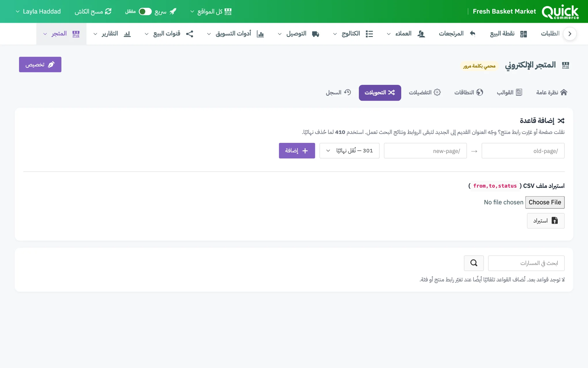Click the ابحث في المسارات search field
588x368 pixels.
click(526, 263)
